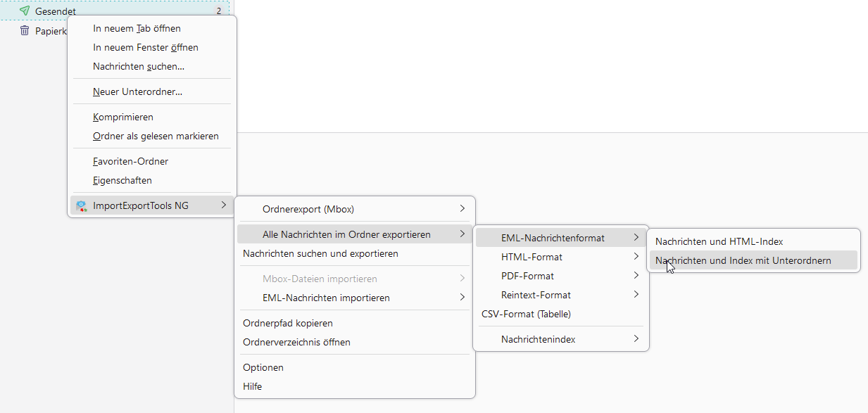Click Nachrichten und HTML-Index
The width and height of the screenshot is (868, 413).
719,241
